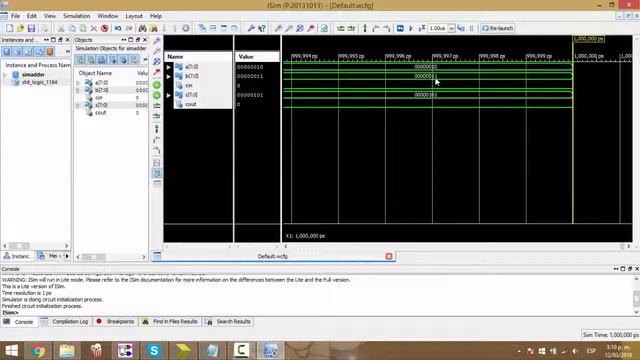Viewport: 640px width, 360px height.
Task: Expand b[7:0] in the Objects panel
Action: pyautogui.click(x=78, y=90)
